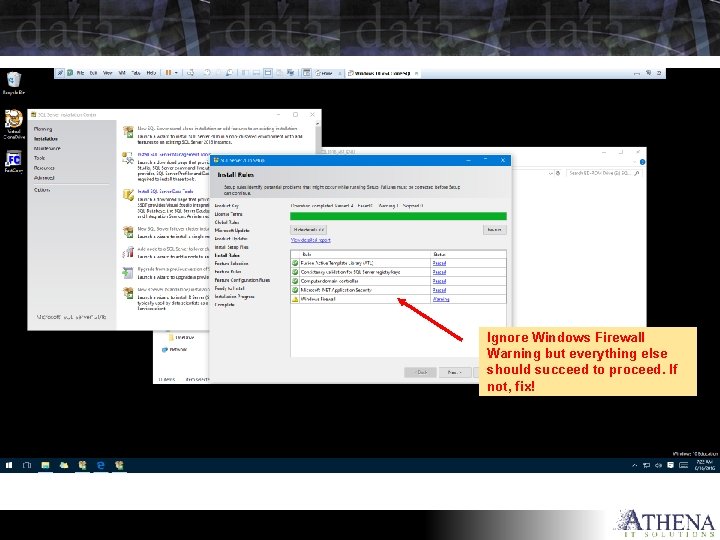Click Install SQL Server Data Tools icon
This screenshot has width=720, height=540.
(x=128, y=194)
